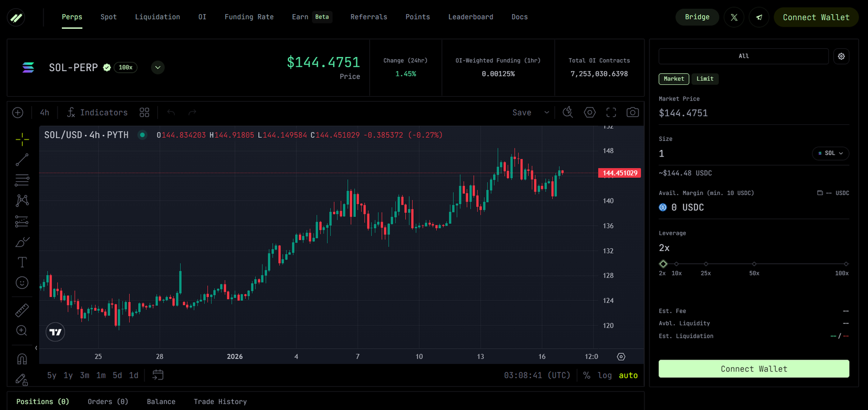The height and width of the screenshot is (410, 868).
Task: Click the Bridge button
Action: pos(697,17)
